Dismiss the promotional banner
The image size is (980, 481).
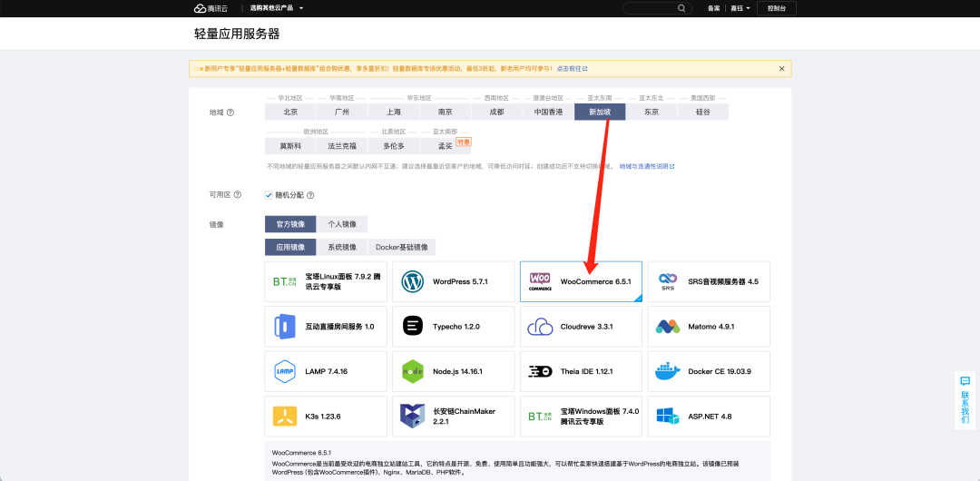pos(781,69)
